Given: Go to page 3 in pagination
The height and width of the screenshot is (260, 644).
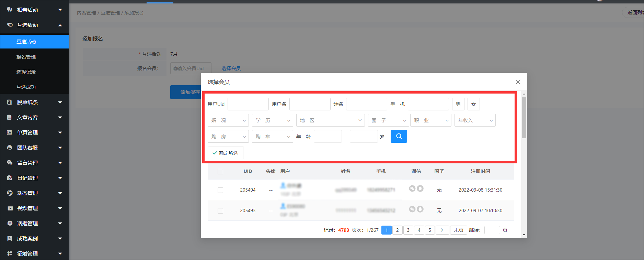Looking at the screenshot, I should (x=408, y=230).
